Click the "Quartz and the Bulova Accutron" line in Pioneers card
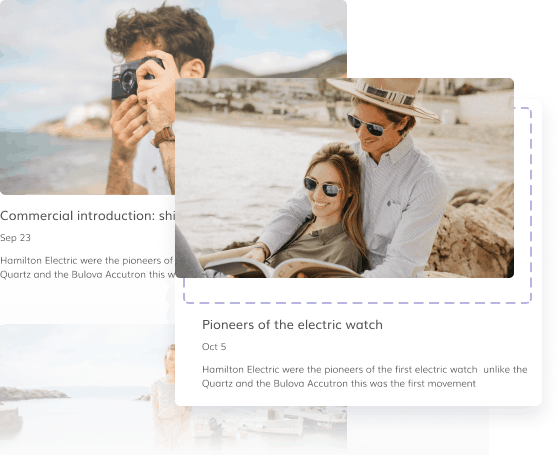Image resolution: width=560 pixels, height=455 pixels. coord(339,384)
